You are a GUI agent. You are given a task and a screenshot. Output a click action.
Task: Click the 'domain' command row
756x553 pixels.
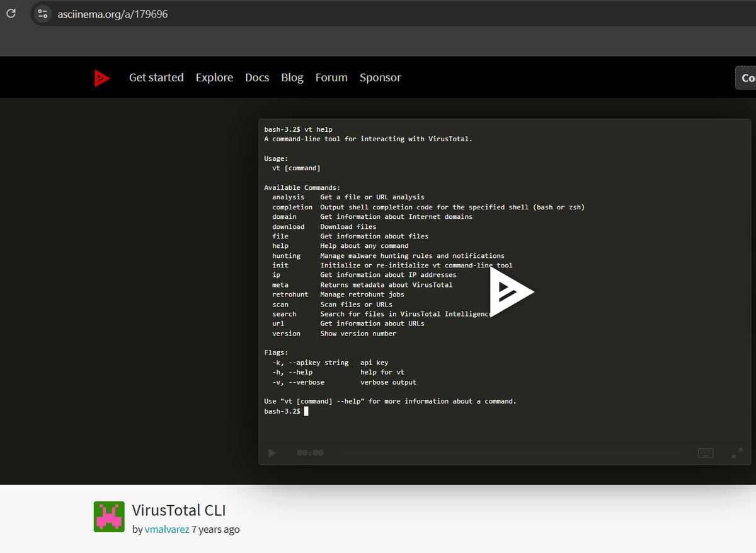click(x=372, y=217)
